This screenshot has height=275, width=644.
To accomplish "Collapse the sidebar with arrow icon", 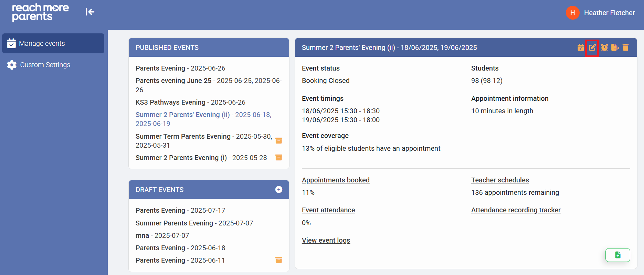I will [x=90, y=12].
